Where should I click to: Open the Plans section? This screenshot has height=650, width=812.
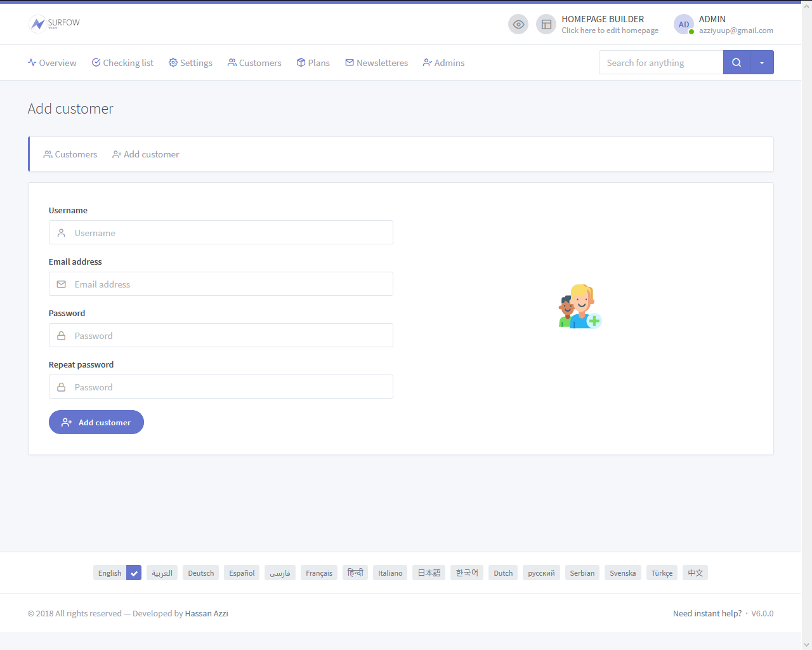tap(313, 63)
